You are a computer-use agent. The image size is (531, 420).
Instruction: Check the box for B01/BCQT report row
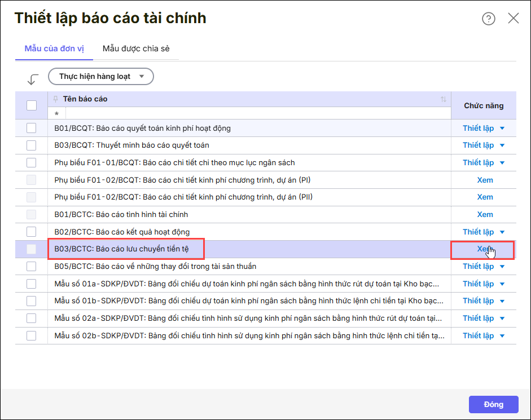click(32, 128)
